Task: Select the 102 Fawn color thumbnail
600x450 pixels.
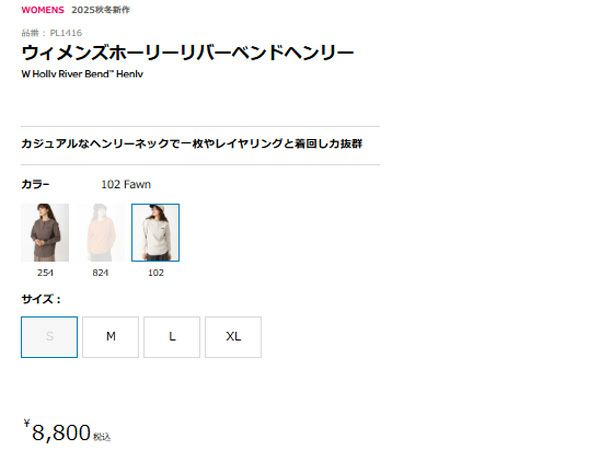Action: tap(155, 233)
